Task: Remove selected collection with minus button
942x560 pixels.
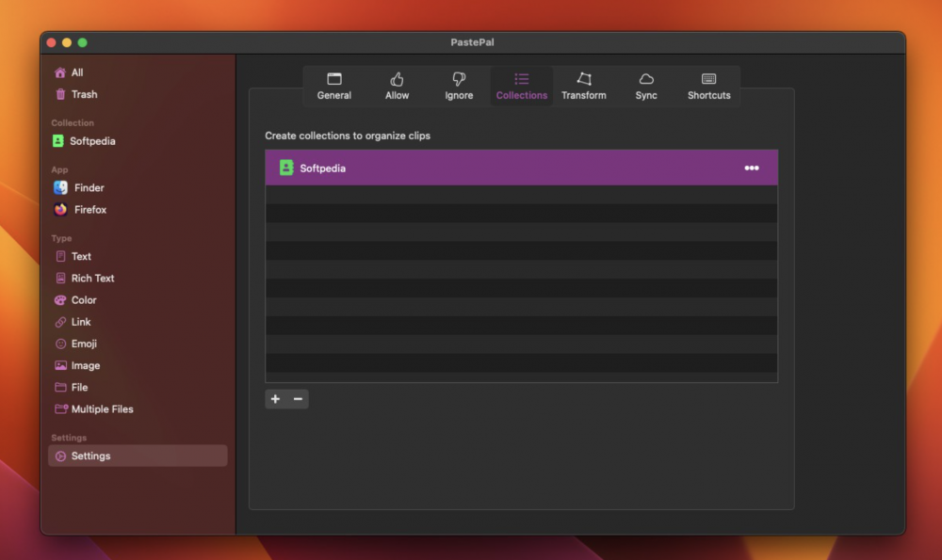Action: (x=298, y=399)
